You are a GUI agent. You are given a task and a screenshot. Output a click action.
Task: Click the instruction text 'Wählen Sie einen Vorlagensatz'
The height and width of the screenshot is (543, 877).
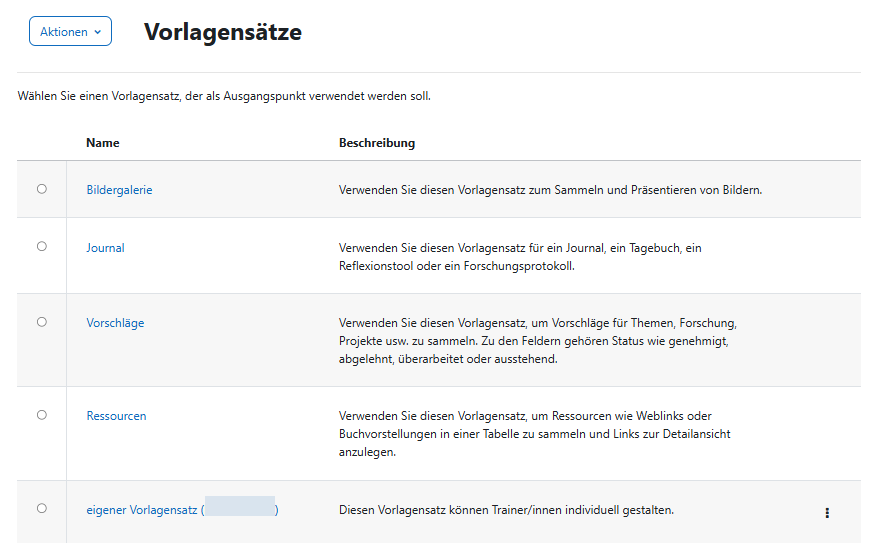click(x=224, y=96)
